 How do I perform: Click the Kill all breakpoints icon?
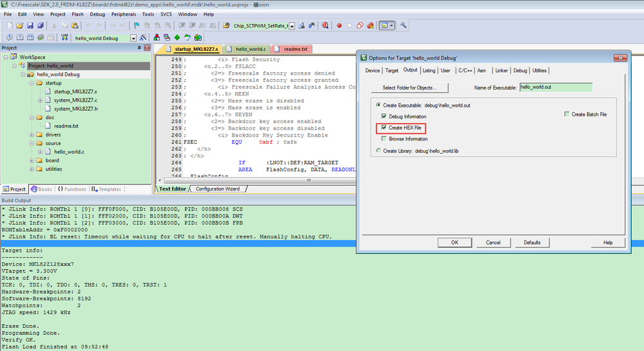[x=371, y=26]
